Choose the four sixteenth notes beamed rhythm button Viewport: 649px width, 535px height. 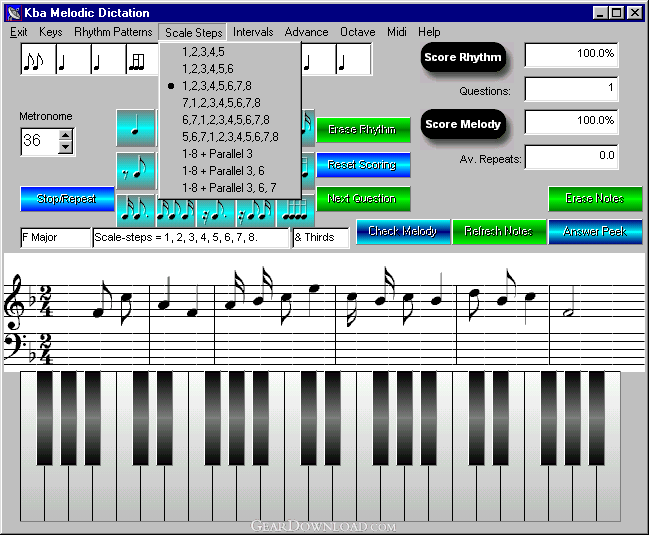coord(296,211)
